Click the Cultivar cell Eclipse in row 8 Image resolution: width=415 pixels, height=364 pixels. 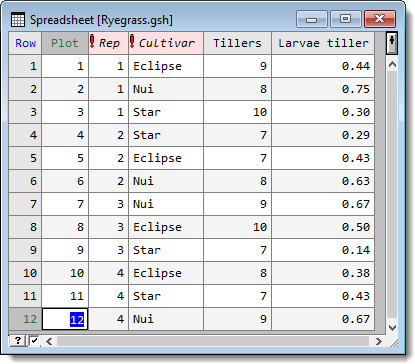pyautogui.click(x=166, y=227)
